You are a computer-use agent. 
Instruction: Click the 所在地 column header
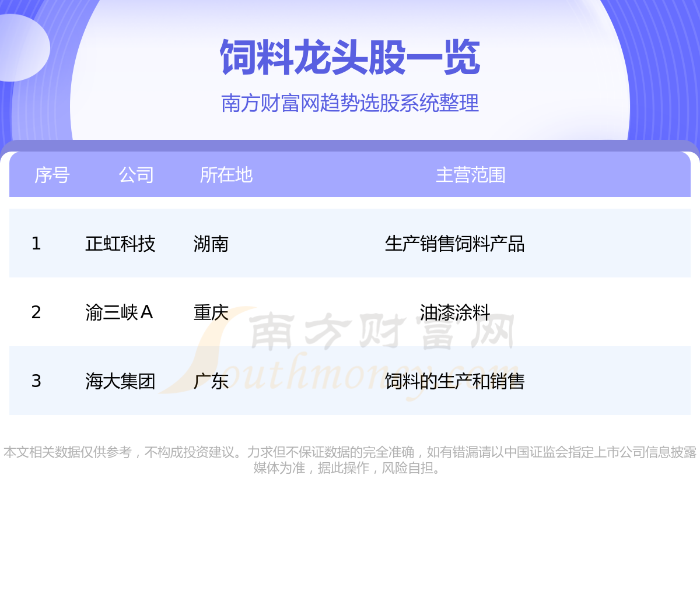tap(226, 175)
